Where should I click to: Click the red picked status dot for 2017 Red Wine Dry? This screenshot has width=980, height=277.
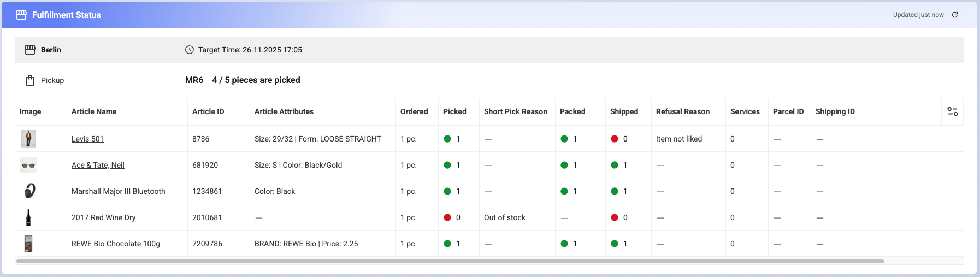447,217
